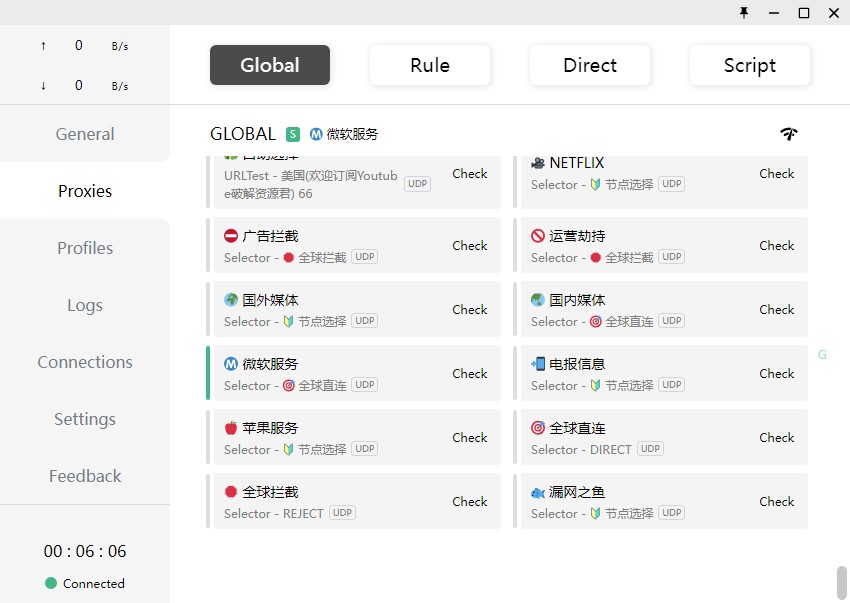Click the vertical scrollbar thumb

coord(841,583)
